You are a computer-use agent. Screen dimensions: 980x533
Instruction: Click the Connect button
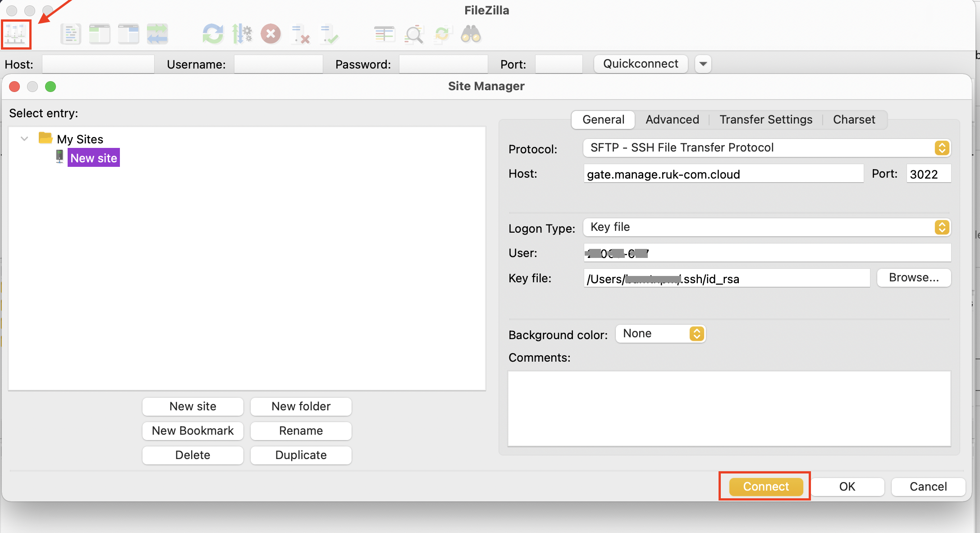pyautogui.click(x=766, y=487)
